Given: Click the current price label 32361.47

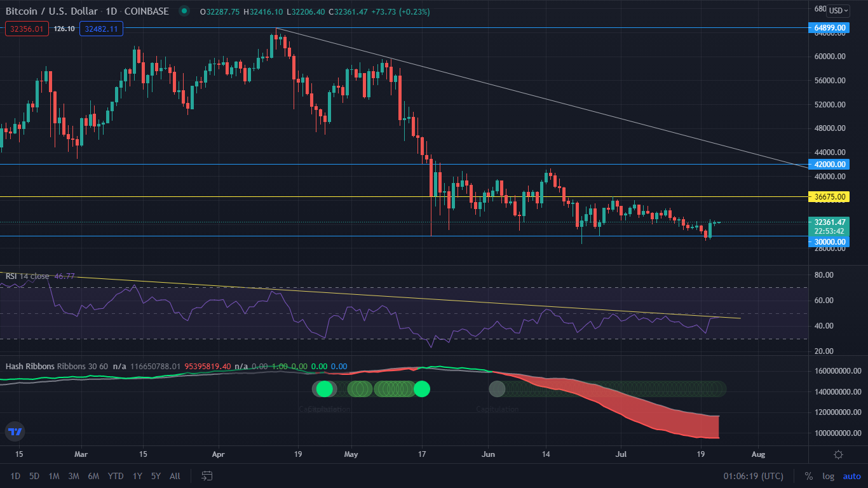Looking at the screenshot, I should tap(830, 222).
